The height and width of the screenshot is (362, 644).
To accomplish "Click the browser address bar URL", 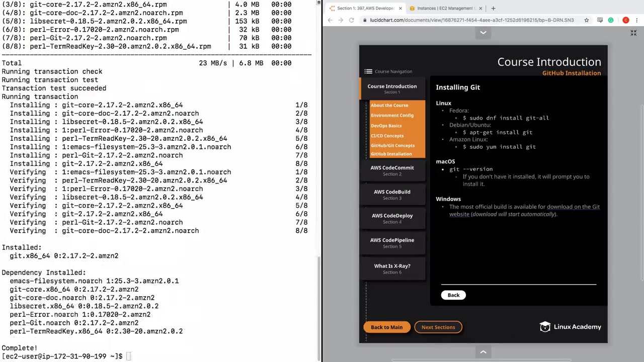I will pyautogui.click(x=472, y=20).
